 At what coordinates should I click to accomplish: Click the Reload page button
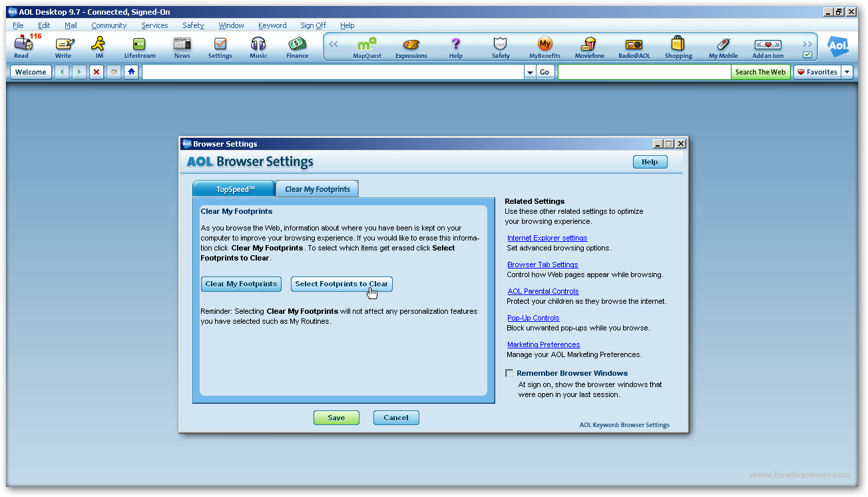point(114,72)
